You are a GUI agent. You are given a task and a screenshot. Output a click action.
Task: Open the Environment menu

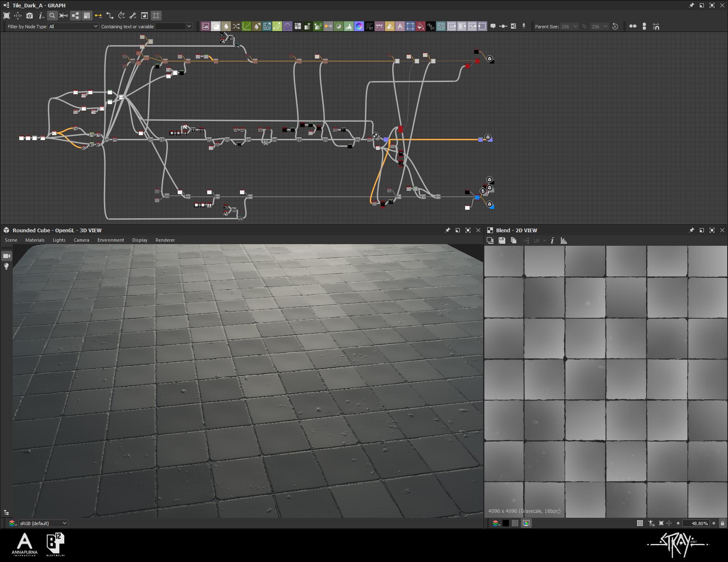[x=111, y=240]
